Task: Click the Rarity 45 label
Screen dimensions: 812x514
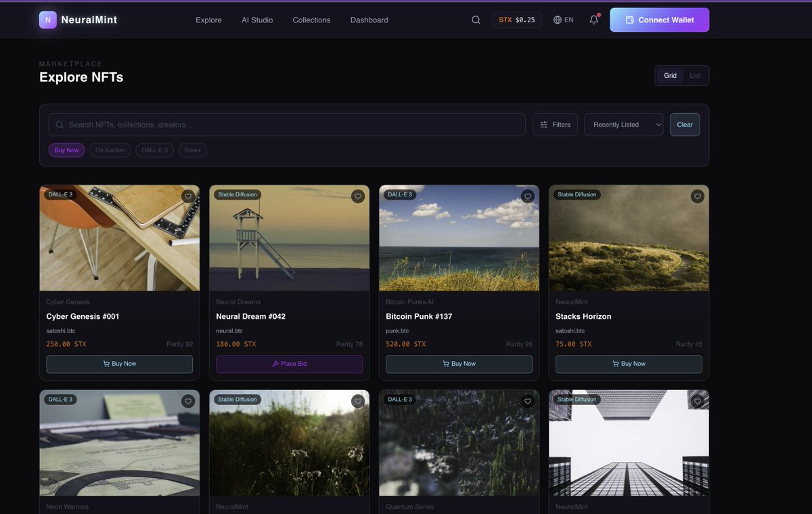Action: 689,344
